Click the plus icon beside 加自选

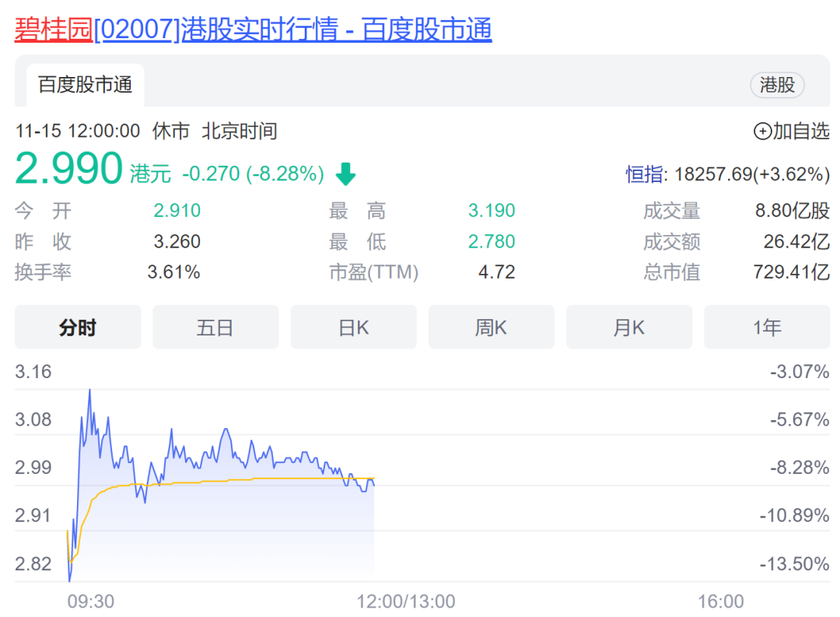point(762,131)
